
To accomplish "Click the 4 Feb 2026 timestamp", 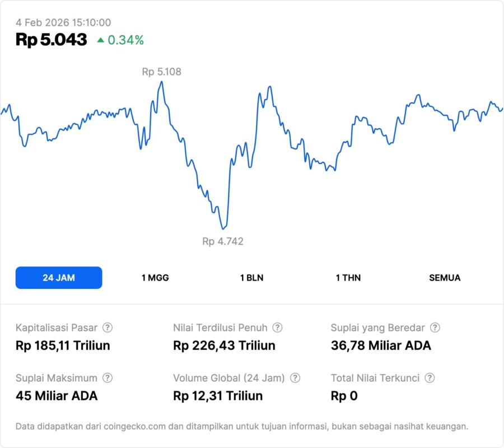I will [x=63, y=22].
